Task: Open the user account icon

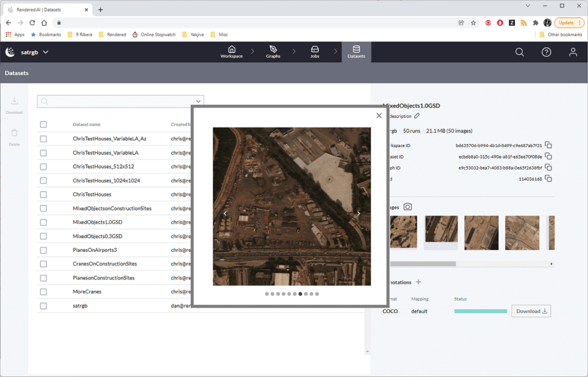Action: (x=572, y=52)
